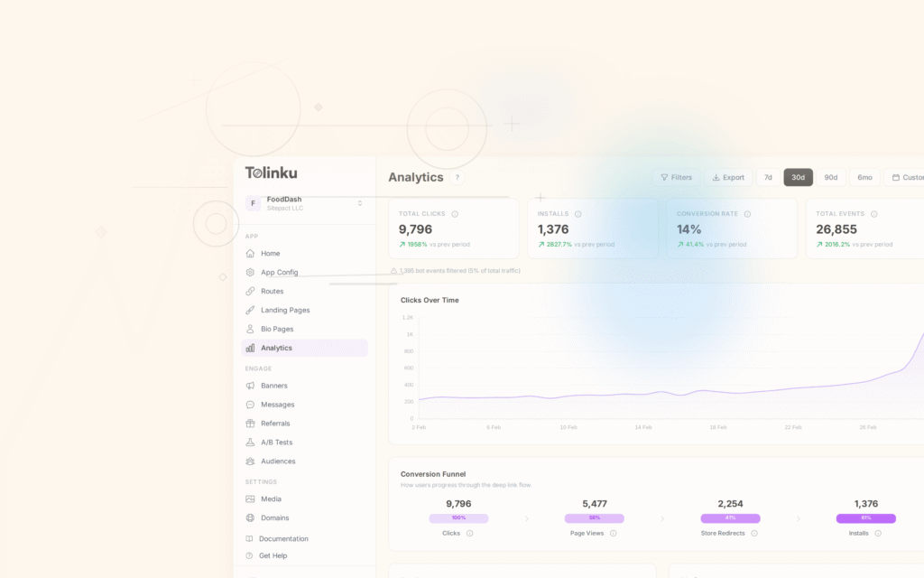
Task: Click the Clicks Over Time heading
Action: 430,300
